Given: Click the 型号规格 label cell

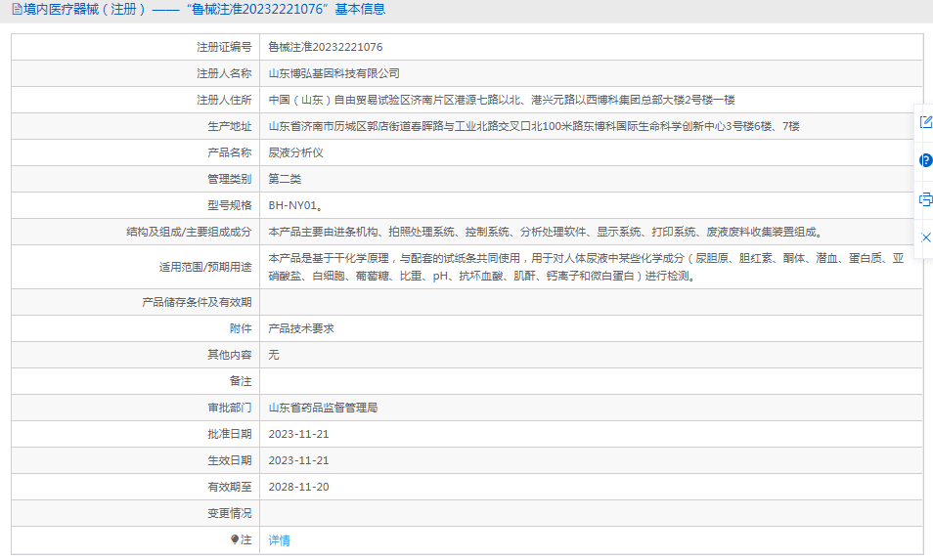Looking at the screenshot, I should [136, 205].
